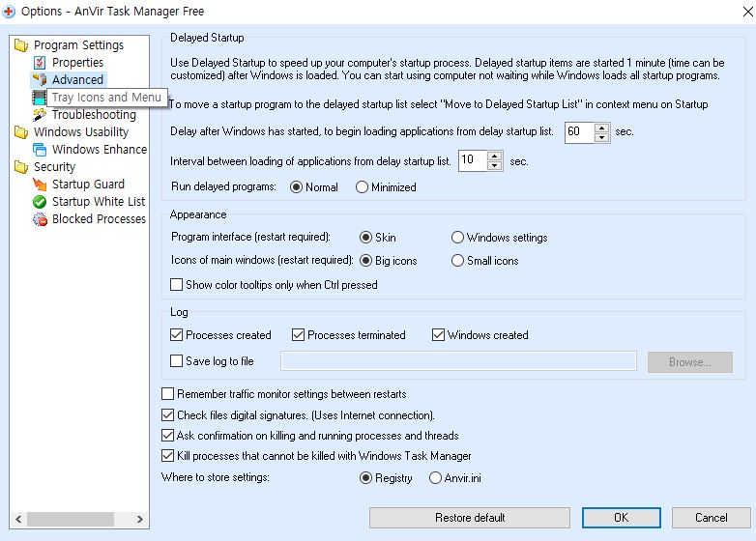Open Tray Icons and Menu settings
The height and width of the screenshot is (541, 756).
pyautogui.click(x=106, y=98)
